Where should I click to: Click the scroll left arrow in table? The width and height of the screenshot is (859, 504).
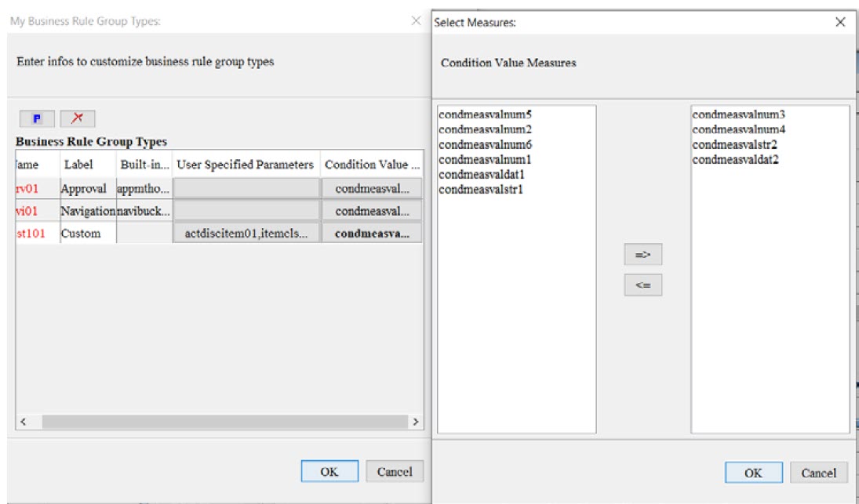(23, 422)
